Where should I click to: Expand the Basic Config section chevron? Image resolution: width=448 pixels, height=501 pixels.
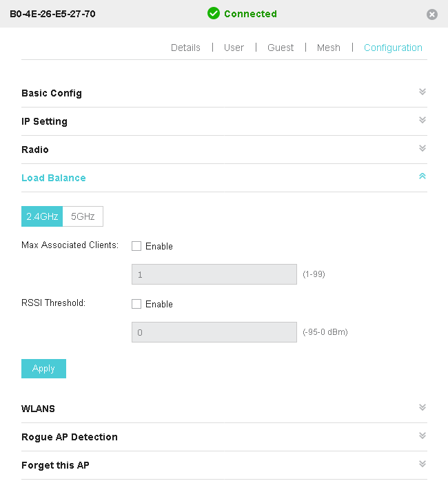(422, 92)
